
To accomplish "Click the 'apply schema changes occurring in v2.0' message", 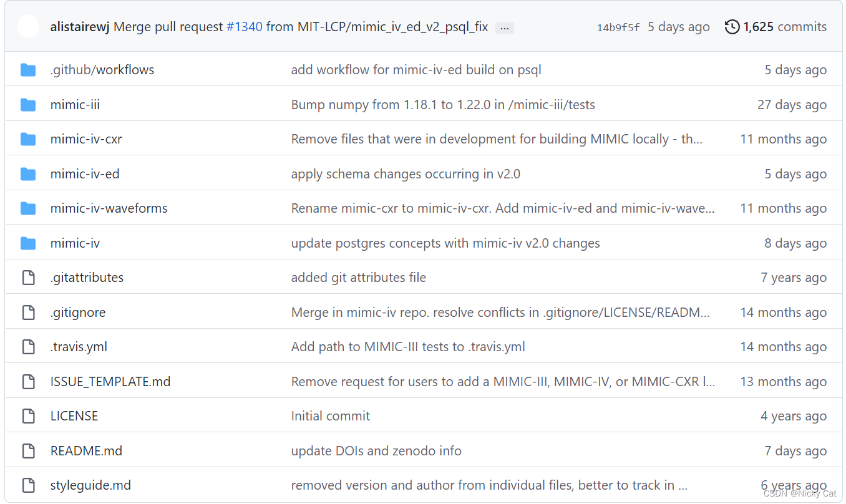I will click(x=406, y=173).
